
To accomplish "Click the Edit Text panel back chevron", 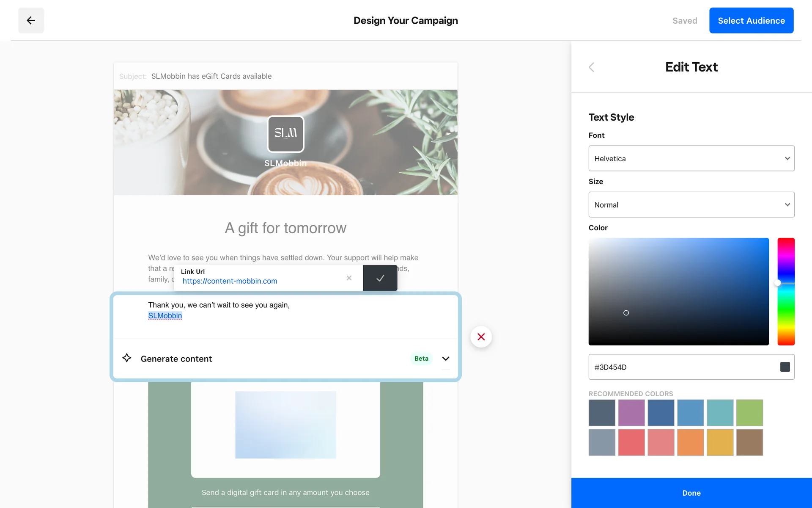I will [592, 67].
